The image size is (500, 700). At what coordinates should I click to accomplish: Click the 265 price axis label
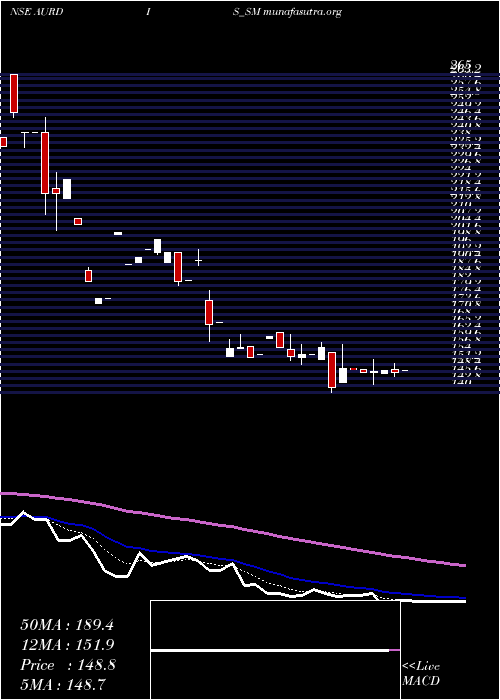pyautogui.click(x=459, y=65)
